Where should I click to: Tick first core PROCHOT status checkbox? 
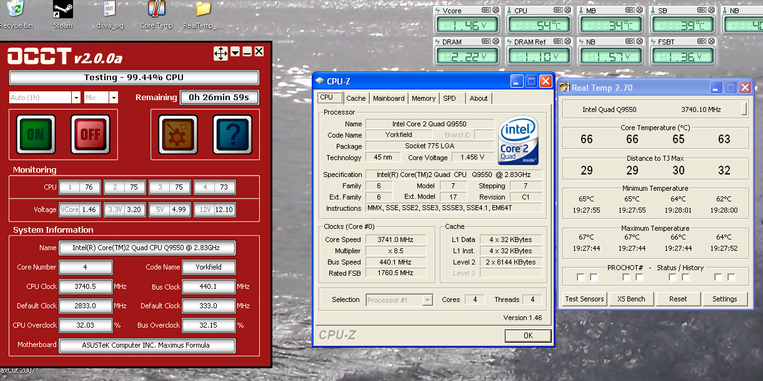coord(581,277)
